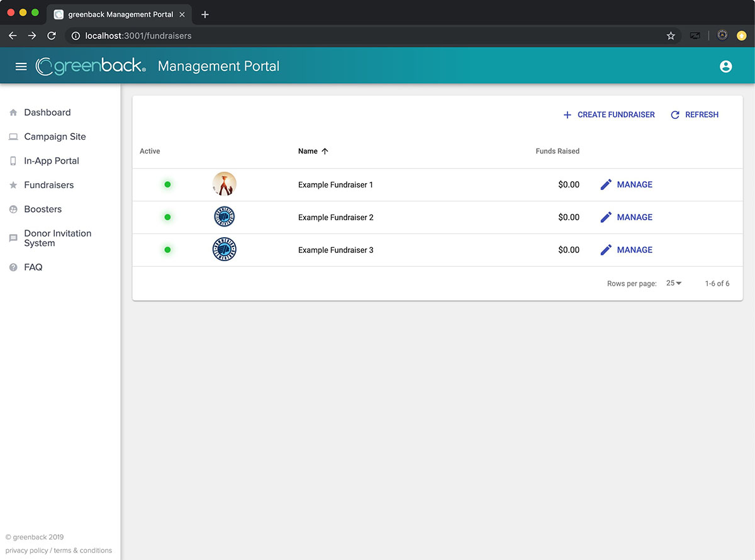The width and height of the screenshot is (755, 560).
Task: Click the plus icon to create fundraiser
Action: (567, 115)
